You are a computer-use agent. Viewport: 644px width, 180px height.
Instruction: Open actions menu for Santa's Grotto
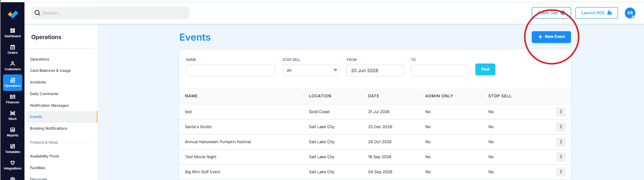561,127
